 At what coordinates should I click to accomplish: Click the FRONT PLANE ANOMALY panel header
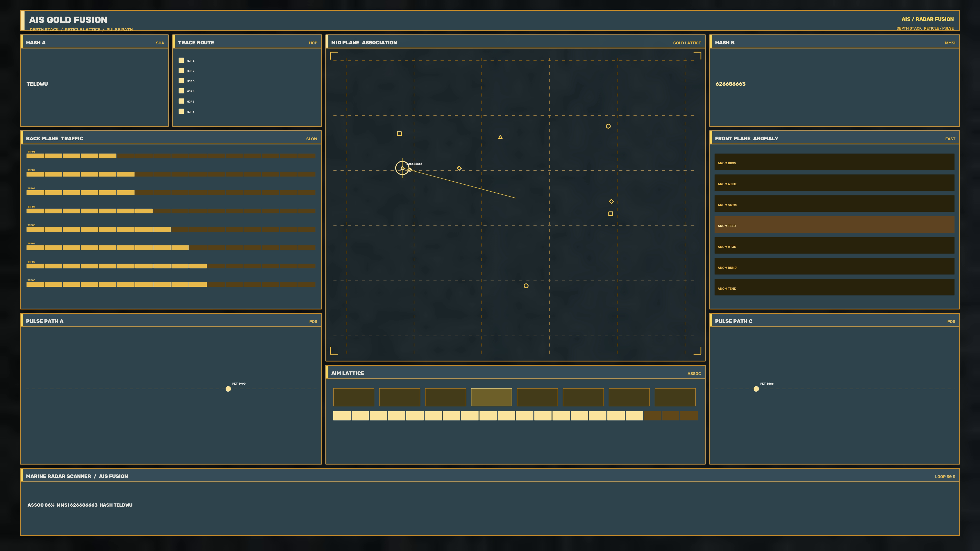click(834, 138)
